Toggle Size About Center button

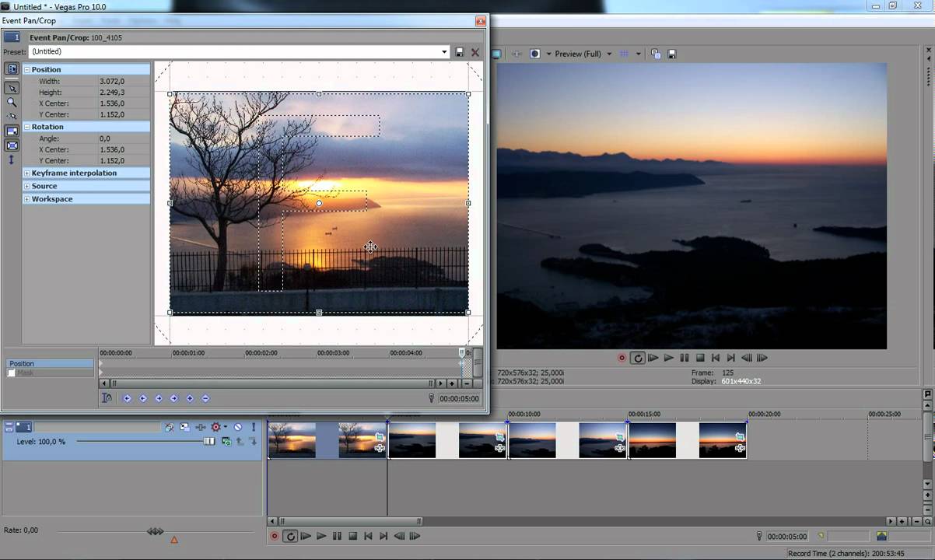pyautogui.click(x=12, y=145)
